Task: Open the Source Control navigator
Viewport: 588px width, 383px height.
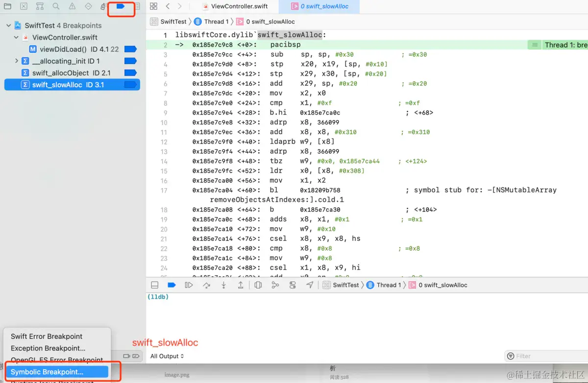Action: [24, 6]
